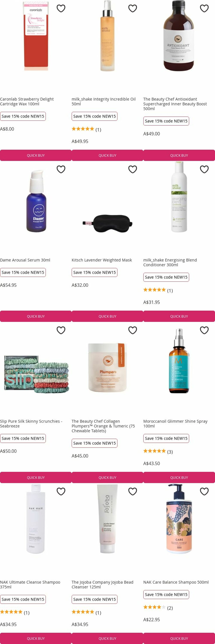The image size is (215, 644).
Task: Quick buy Moroccanoil Glimmer Shine Spray
Action: pyautogui.click(x=179, y=477)
